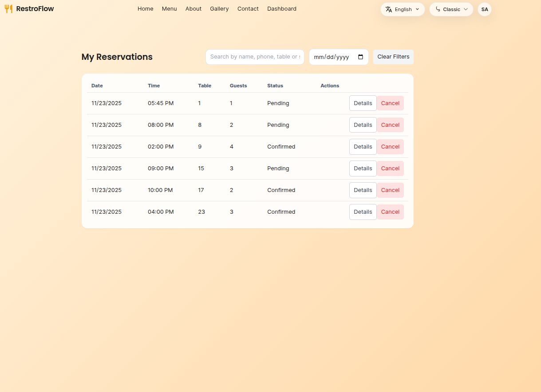This screenshot has height=392, width=541.
Task: Navigate to the About page
Action: [193, 9]
